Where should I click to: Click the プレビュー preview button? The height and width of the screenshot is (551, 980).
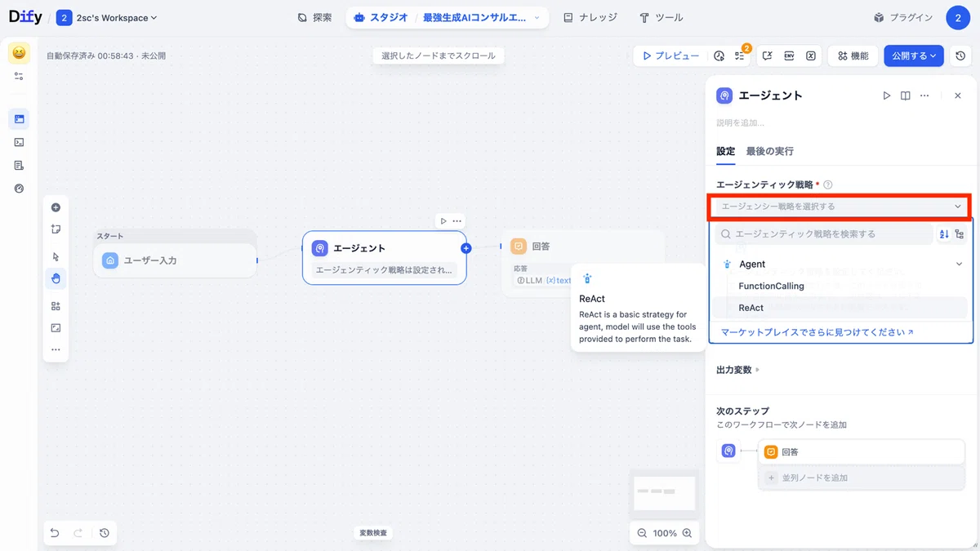click(x=670, y=56)
